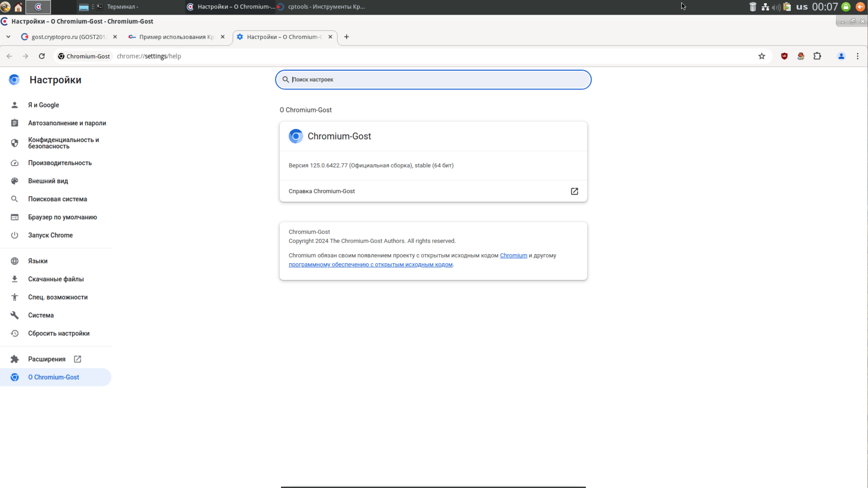Screen dimensions: 868x488
Task: Switch to Пример использования tab
Action: click(176, 37)
